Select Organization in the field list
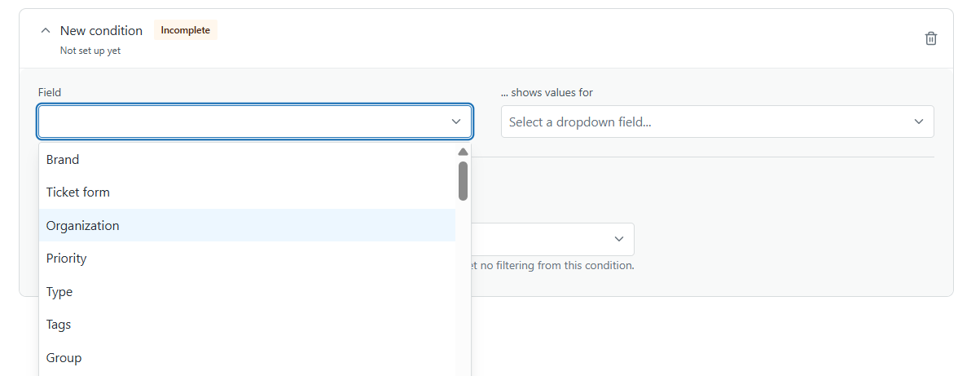980x376 pixels. (247, 225)
